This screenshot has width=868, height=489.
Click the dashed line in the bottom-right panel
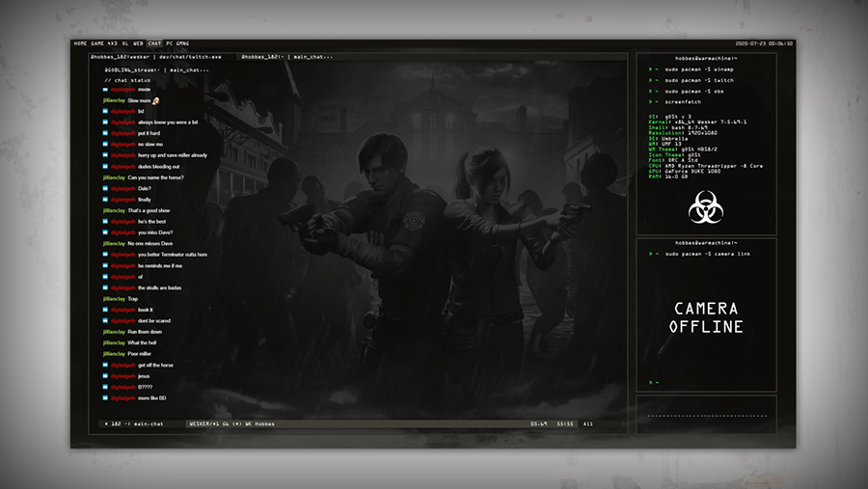(x=707, y=416)
